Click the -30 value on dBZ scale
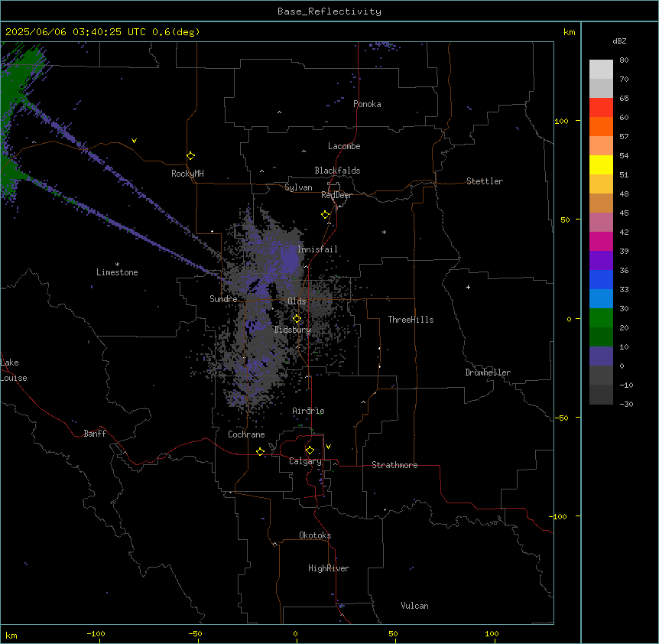The height and width of the screenshot is (644, 659). 626,405
